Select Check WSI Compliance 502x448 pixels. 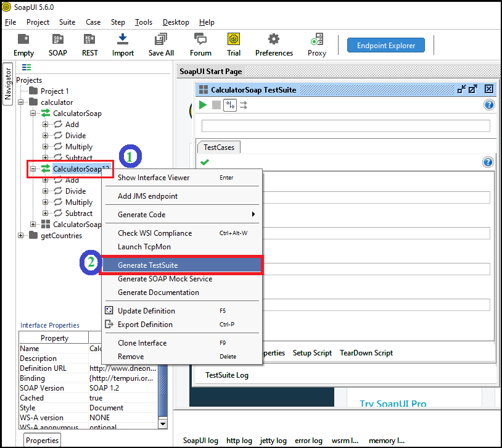[182, 233]
